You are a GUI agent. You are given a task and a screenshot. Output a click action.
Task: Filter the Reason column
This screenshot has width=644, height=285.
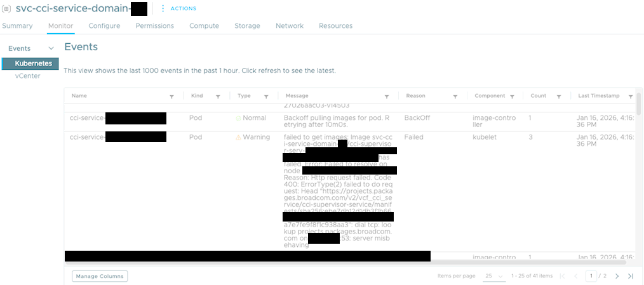[455, 96]
